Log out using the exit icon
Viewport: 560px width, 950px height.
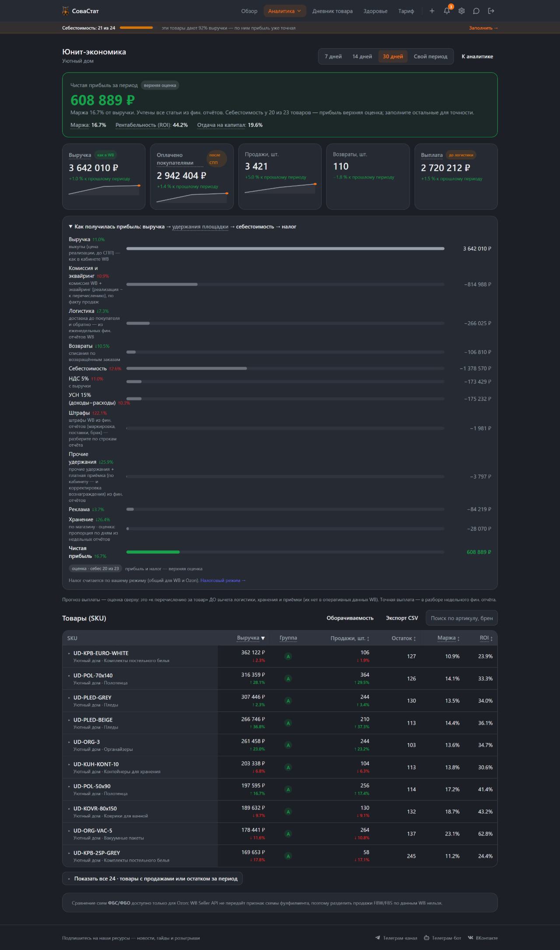tap(491, 11)
